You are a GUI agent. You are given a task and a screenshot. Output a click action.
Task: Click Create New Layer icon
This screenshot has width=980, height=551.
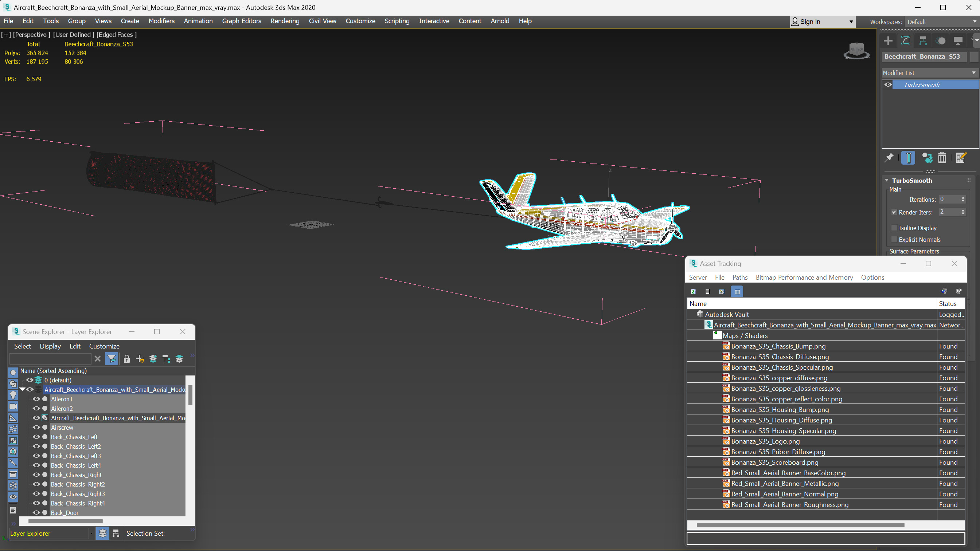140,359
